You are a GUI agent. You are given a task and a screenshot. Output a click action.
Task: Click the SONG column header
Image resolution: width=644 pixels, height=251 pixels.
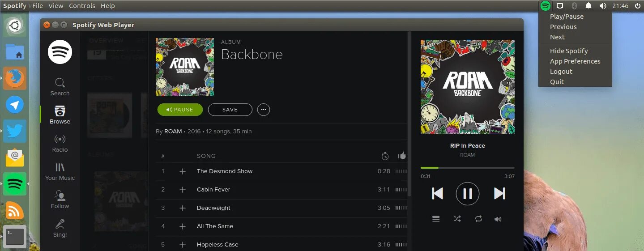[206, 156]
